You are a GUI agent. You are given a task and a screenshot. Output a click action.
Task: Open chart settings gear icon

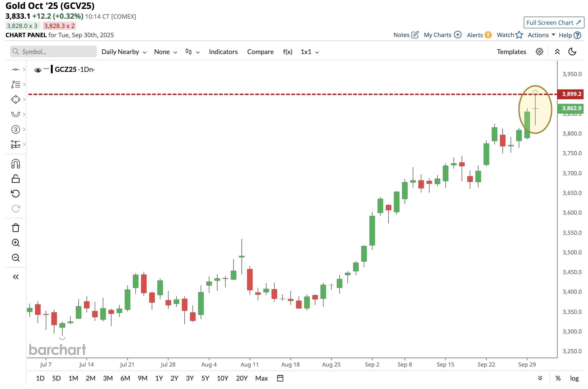point(539,51)
